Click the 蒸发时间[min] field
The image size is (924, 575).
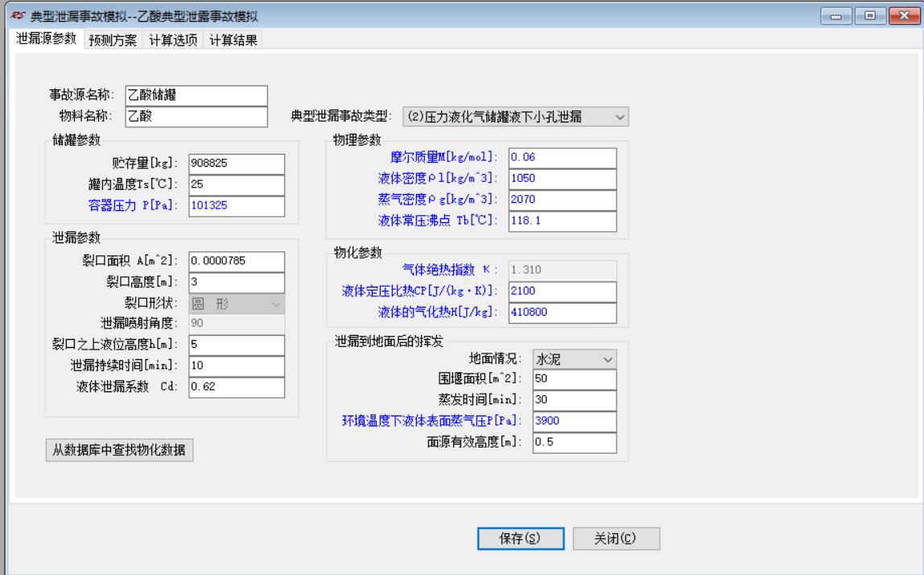[575, 400]
